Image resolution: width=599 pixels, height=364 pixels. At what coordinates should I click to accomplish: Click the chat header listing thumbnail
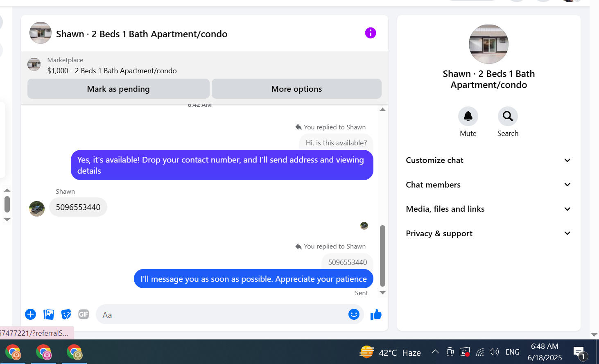[41, 33]
